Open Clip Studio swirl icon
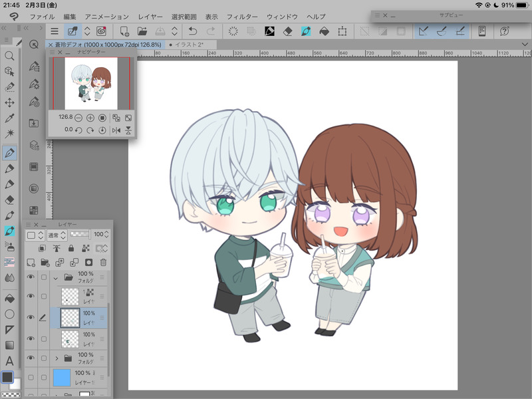 click(101, 31)
